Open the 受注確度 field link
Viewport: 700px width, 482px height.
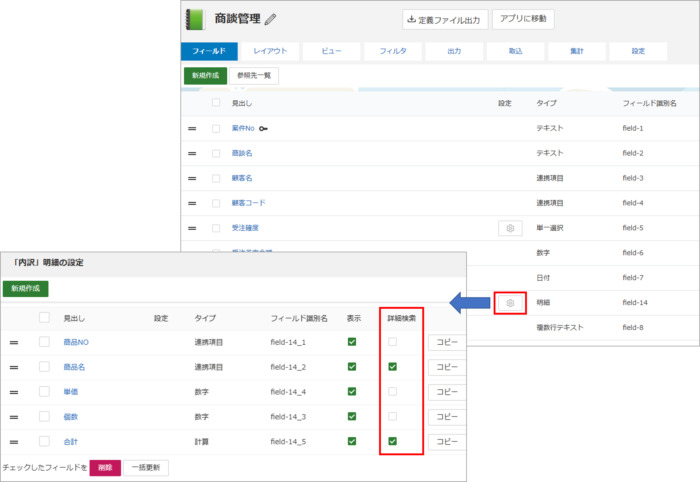tap(245, 228)
